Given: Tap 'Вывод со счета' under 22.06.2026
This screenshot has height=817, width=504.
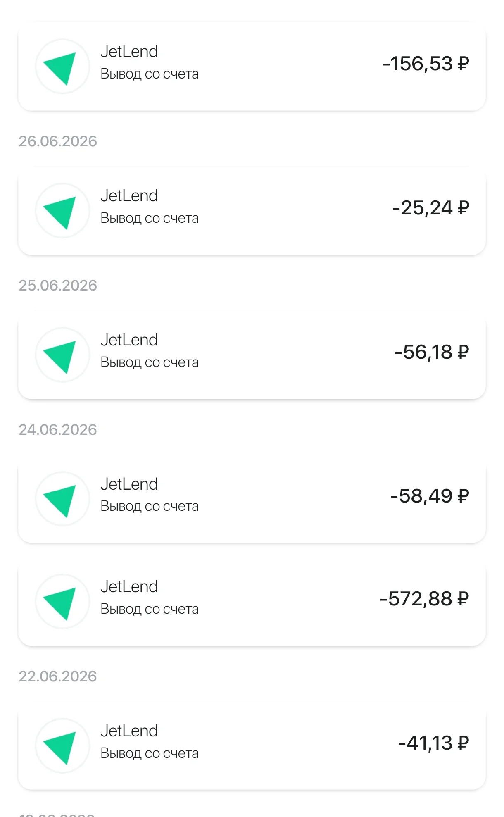Looking at the screenshot, I should [x=150, y=753].
